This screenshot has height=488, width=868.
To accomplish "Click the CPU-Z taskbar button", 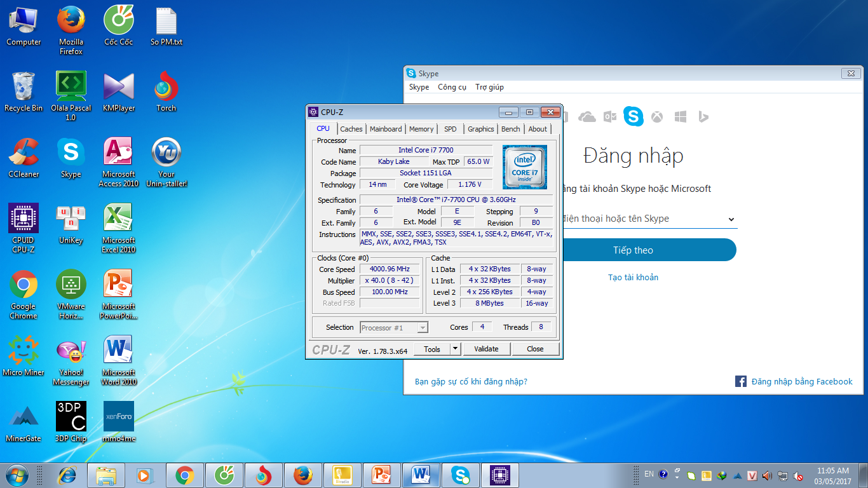I will pyautogui.click(x=500, y=475).
